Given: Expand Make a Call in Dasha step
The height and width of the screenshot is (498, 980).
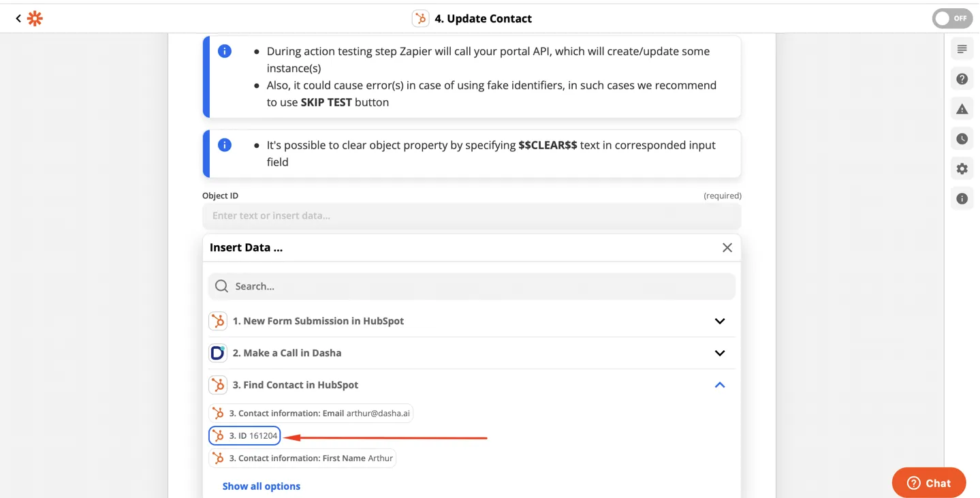Looking at the screenshot, I should coord(719,353).
